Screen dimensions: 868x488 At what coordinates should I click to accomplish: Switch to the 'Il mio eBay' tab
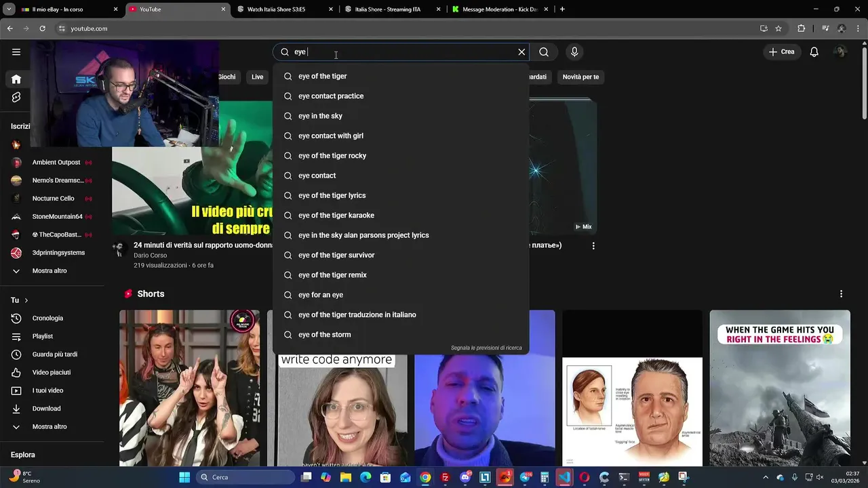68,9
